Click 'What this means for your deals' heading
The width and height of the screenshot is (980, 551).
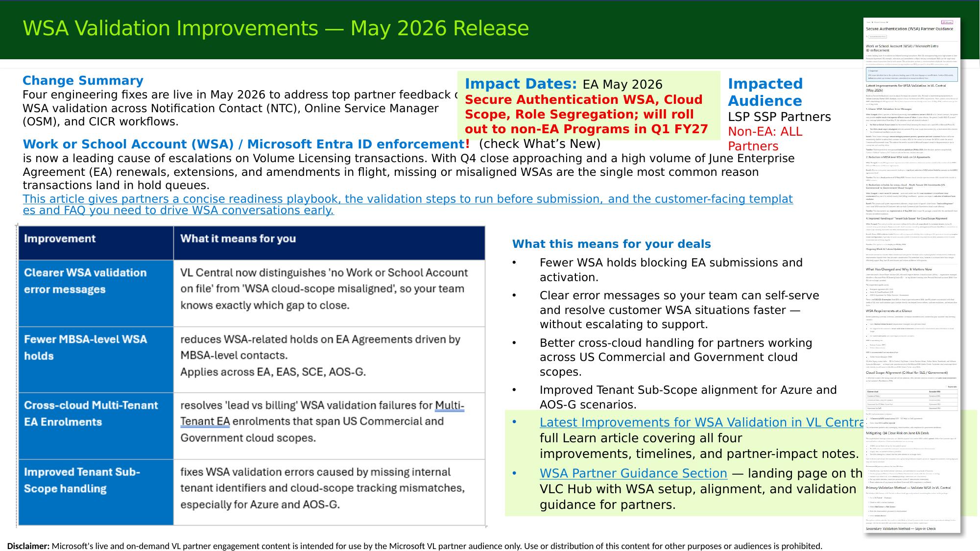pos(611,244)
